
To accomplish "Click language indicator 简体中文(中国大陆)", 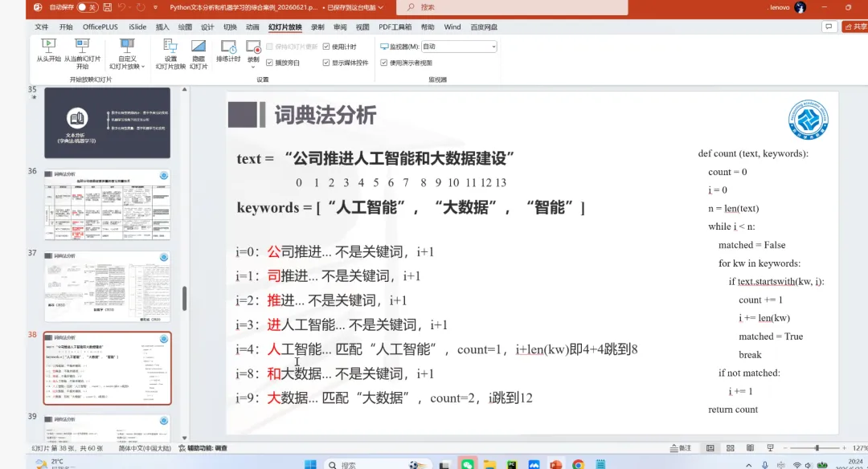I will click(145, 448).
